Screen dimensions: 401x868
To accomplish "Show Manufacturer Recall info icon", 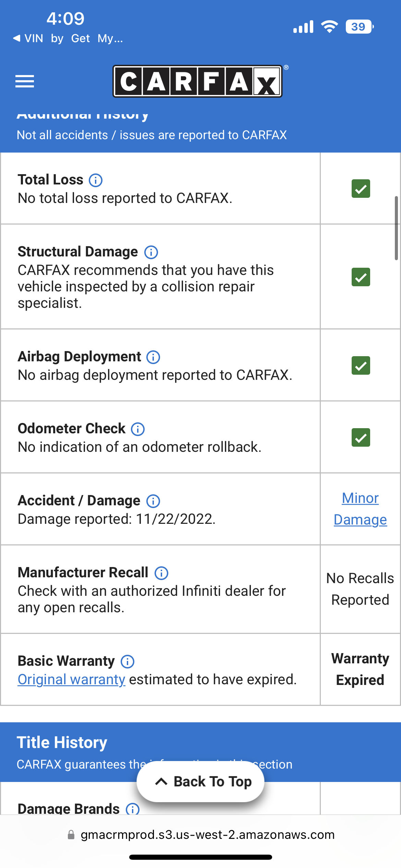I will 161,573.
